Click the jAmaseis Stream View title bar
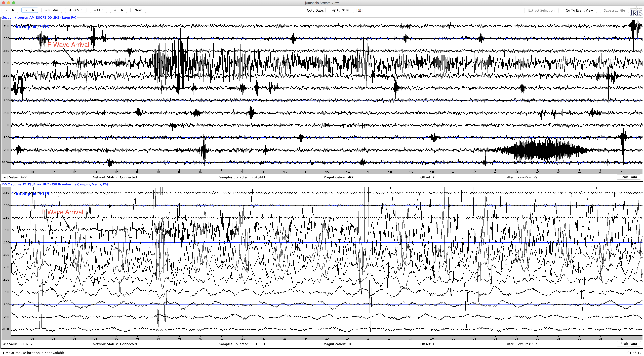 coord(322,3)
